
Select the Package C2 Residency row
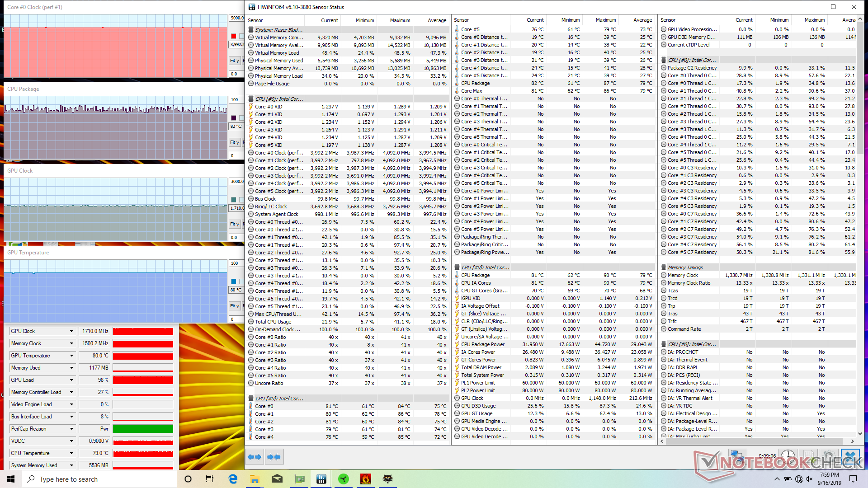pos(758,68)
